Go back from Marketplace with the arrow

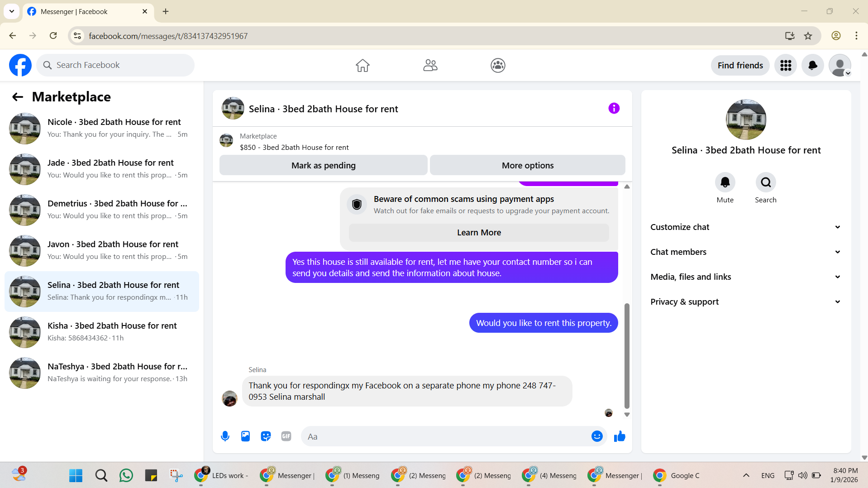pyautogui.click(x=17, y=97)
